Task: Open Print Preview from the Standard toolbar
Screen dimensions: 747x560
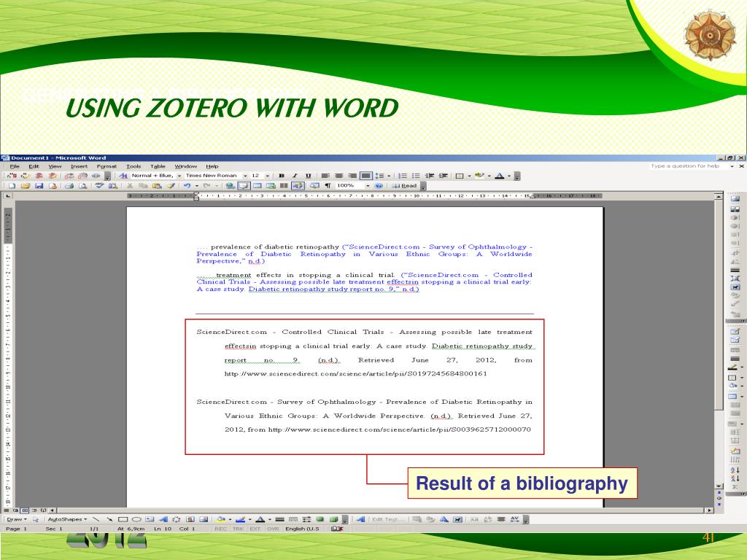Action: tap(82, 186)
